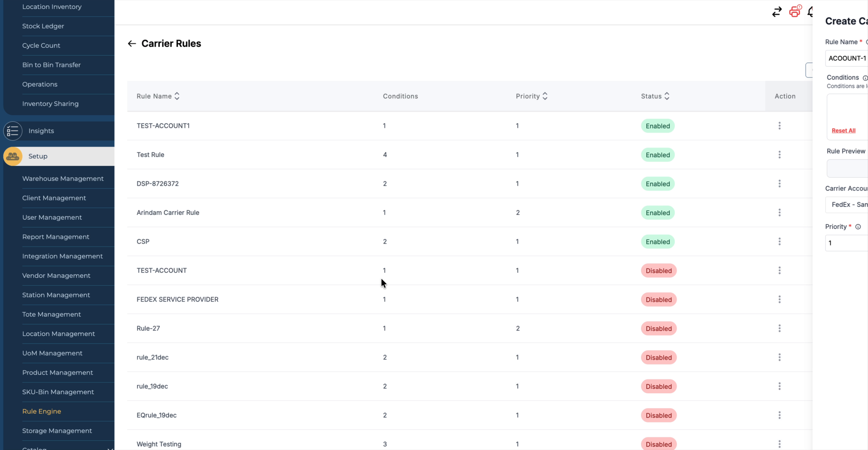
Task: Open Stock Ledger in the sidebar
Action: pyautogui.click(x=43, y=26)
